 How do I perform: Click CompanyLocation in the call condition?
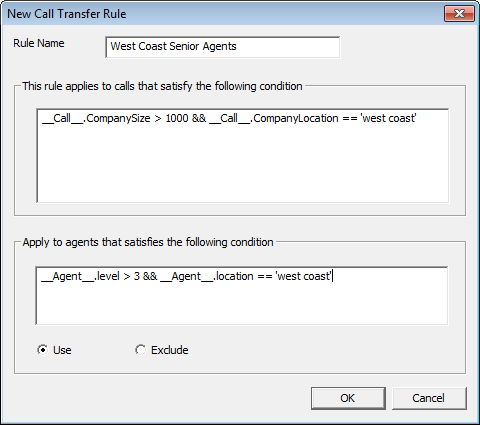pos(296,119)
